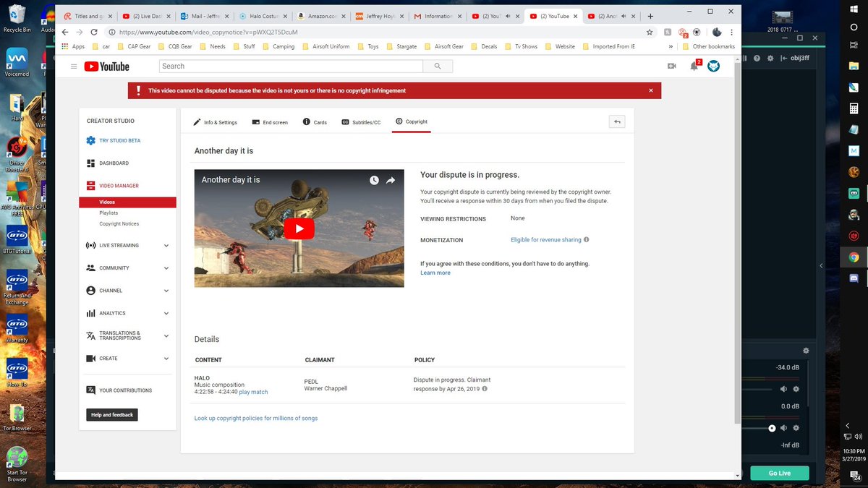Click the search magnifier button
This screenshot has width=868, height=488.
coord(438,66)
